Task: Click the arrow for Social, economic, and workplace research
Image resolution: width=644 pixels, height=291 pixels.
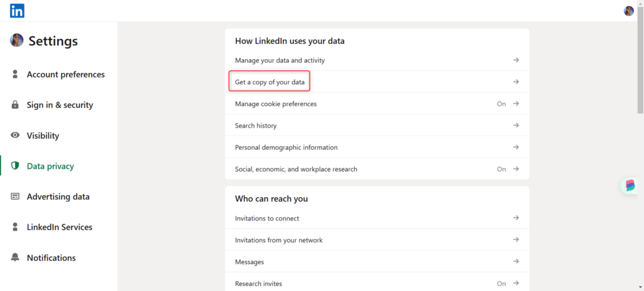Action: tap(516, 168)
